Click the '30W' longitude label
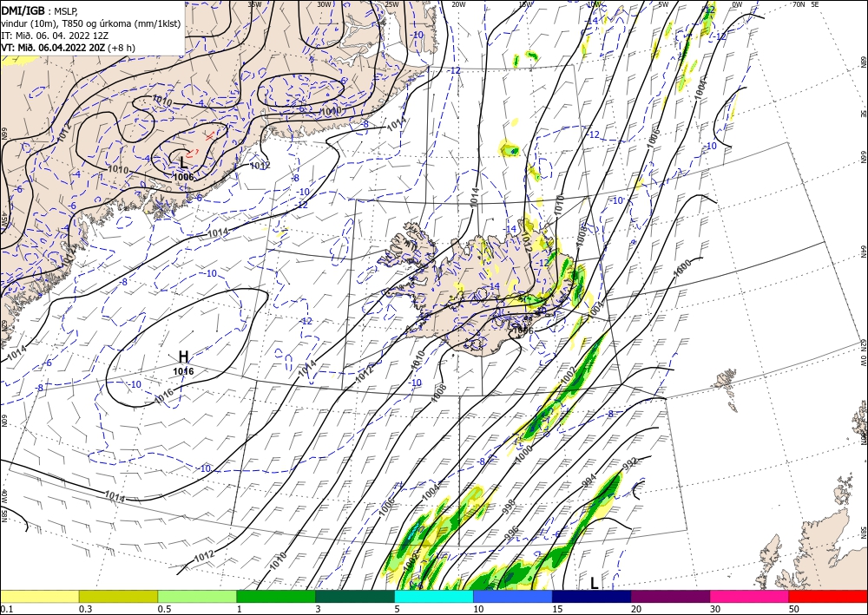Screen dimensions: 868x615 (324, 4)
